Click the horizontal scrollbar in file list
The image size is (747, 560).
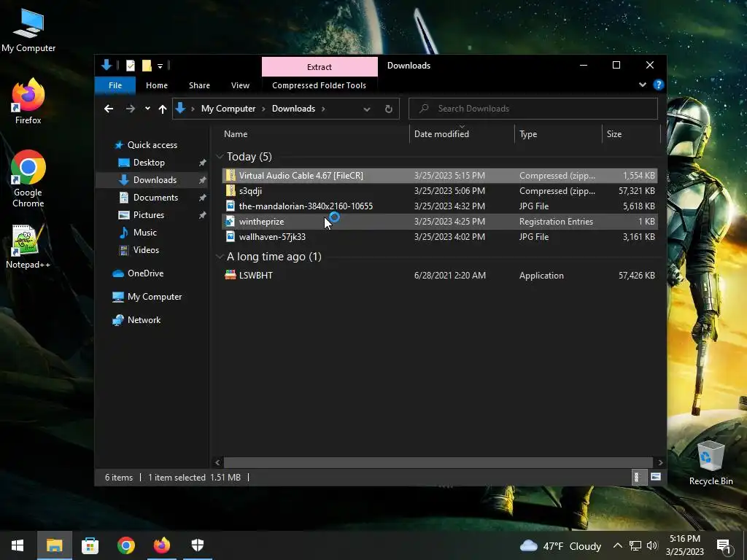click(x=438, y=462)
